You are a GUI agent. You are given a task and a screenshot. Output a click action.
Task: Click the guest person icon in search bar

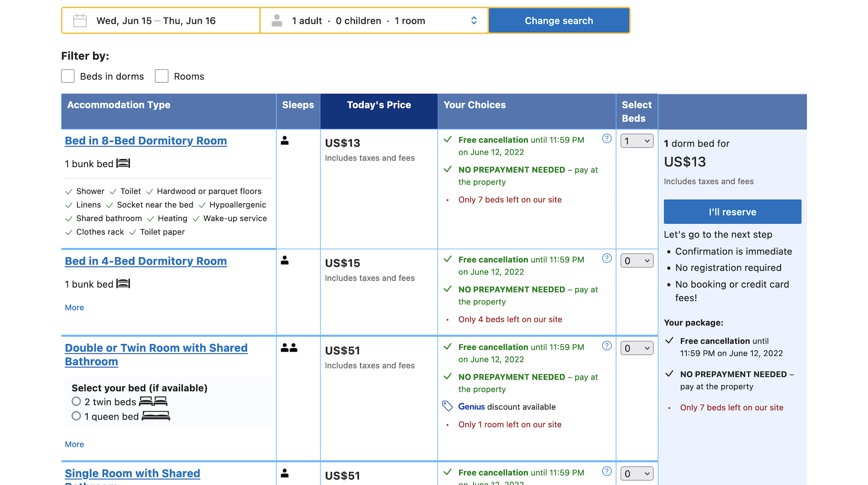[277, 21]
